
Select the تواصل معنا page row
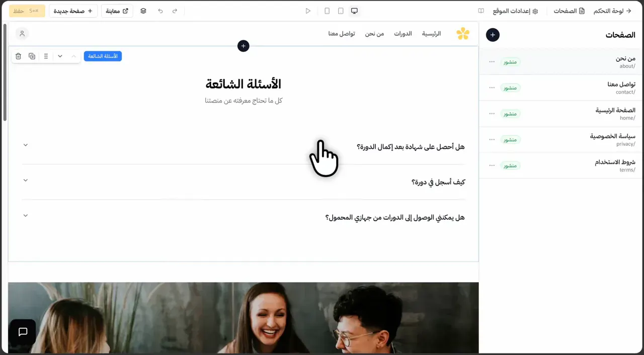click(561, 87)
